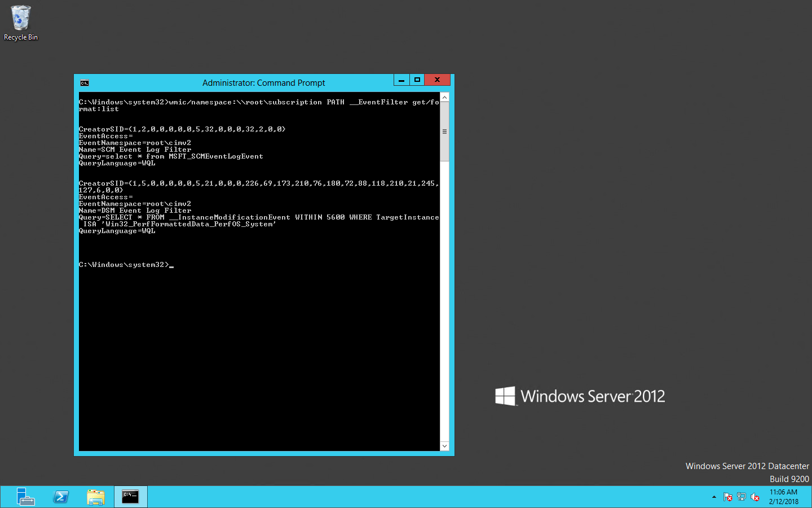Click the vertical scrollbar thumb

444,132
